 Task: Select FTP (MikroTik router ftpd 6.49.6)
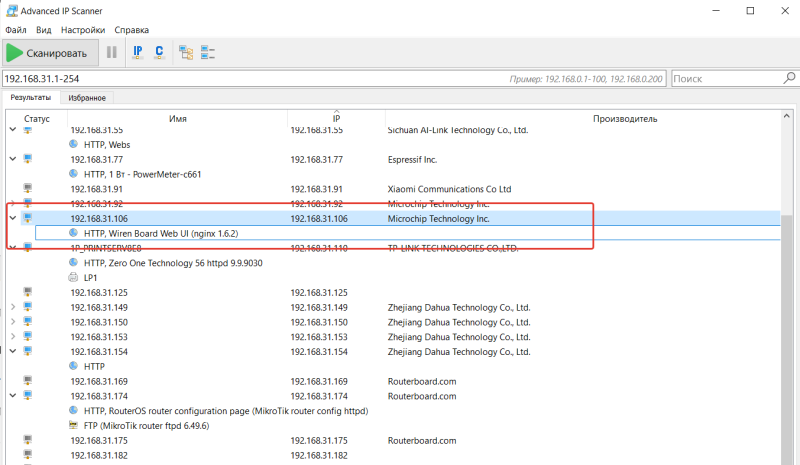tap(146, 426)
